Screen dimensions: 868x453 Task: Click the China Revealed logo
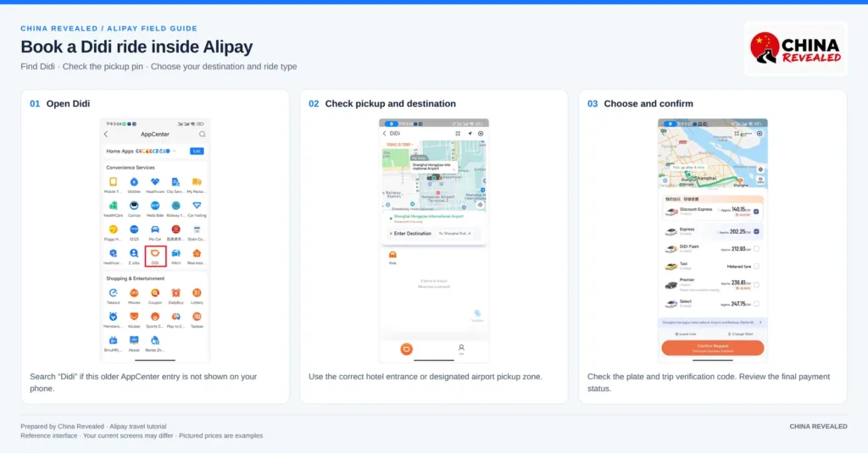[795, 48]
